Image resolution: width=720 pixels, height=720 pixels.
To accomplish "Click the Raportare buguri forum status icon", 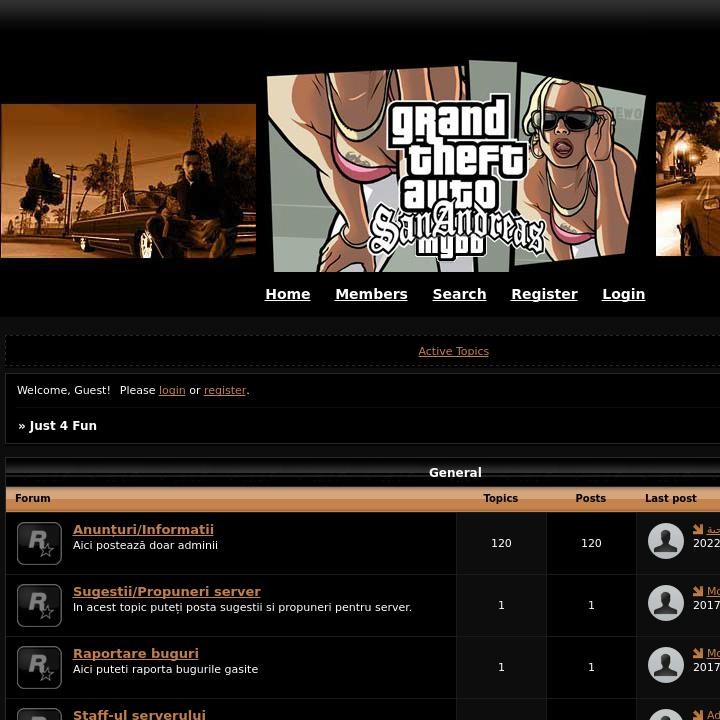I will pos(39,667).
